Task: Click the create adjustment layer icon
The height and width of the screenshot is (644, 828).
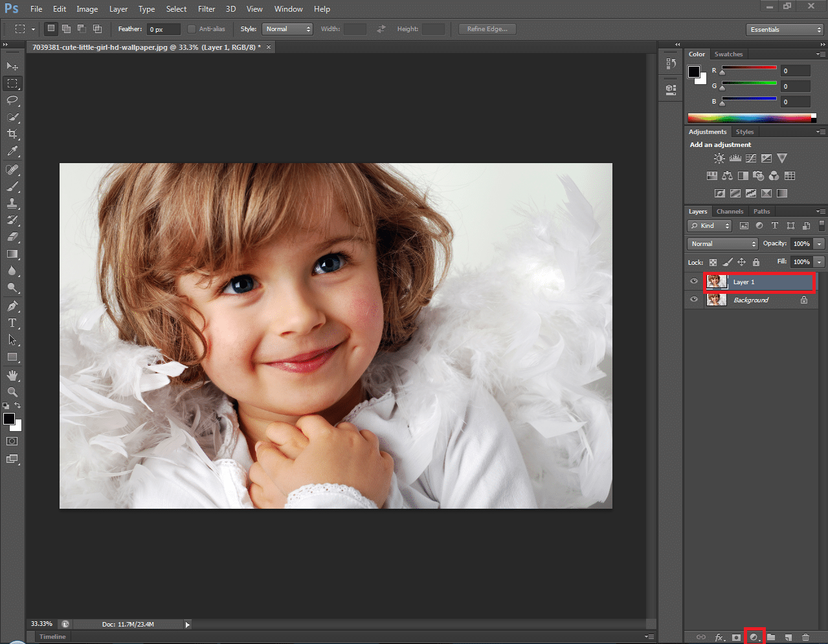Action: pos(754,638)
